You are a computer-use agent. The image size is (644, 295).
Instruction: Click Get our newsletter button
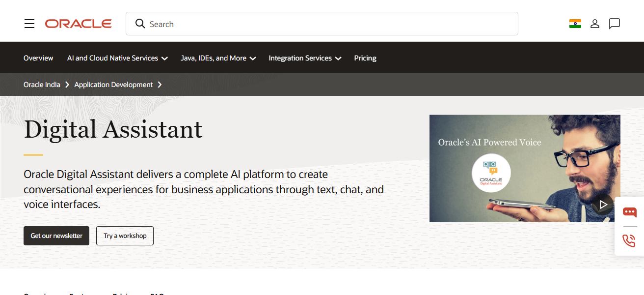56,236
